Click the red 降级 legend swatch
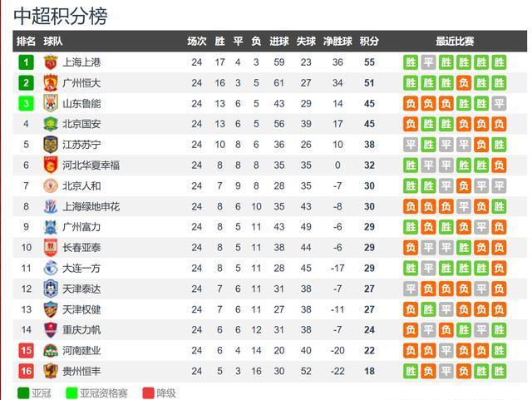This screenshot has width=532, height=400. (148, 393)
